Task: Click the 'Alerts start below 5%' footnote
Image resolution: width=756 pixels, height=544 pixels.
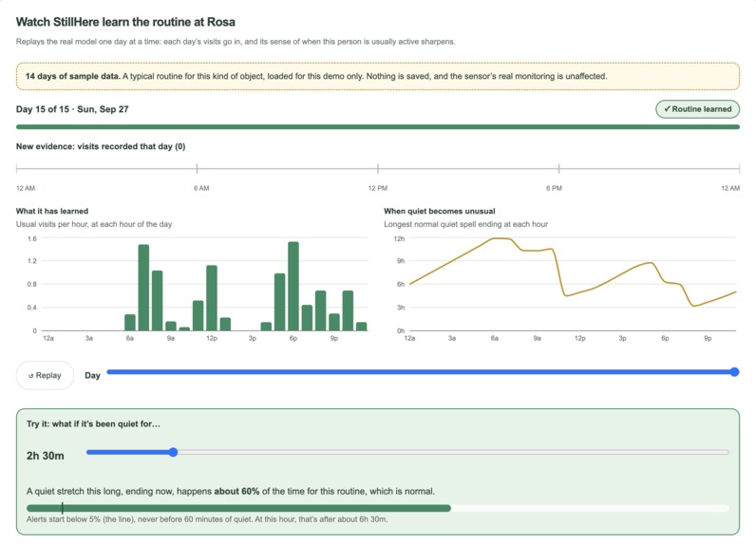Action: click(x=207, y=519)
